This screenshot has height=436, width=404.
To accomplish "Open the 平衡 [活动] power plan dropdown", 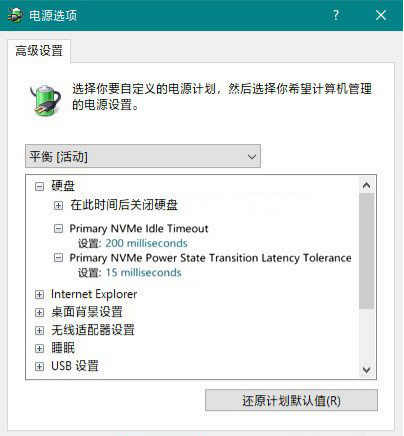I will point(143,156).
